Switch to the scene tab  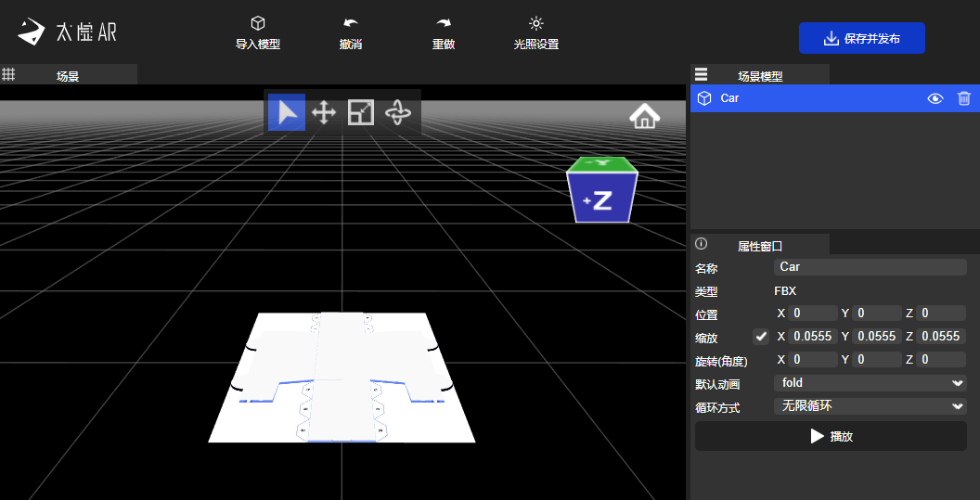pyautogui.click(x=68, y=76)
